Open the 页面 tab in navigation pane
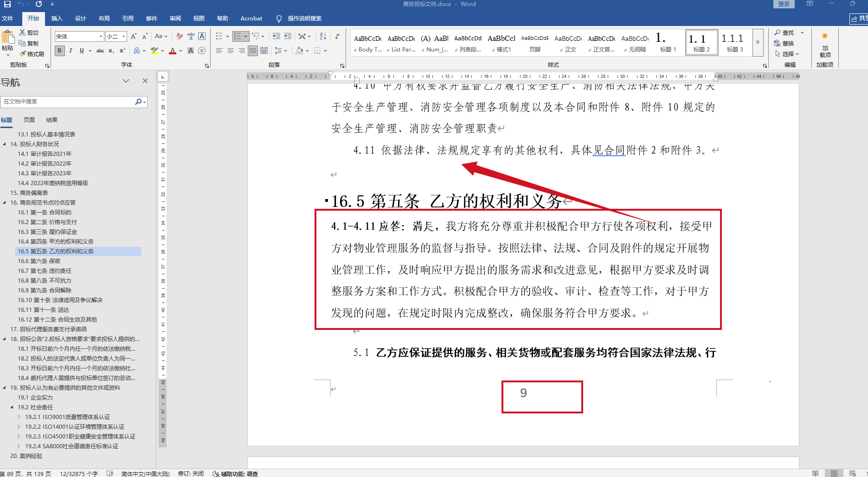 (29, 120)
